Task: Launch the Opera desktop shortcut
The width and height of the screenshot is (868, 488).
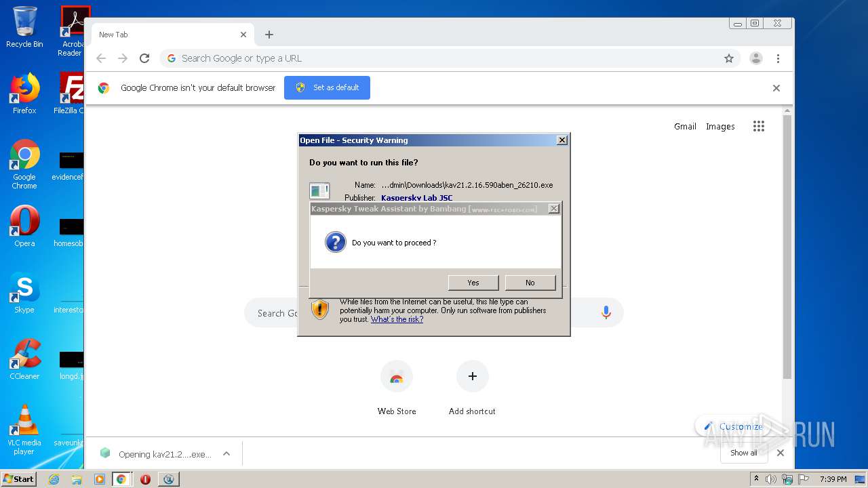Action: (24, 226)
